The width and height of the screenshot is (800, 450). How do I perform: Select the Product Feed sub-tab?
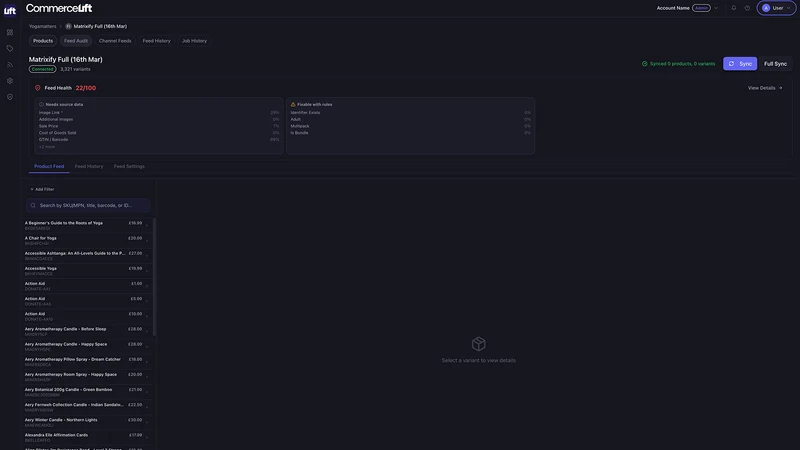pos(49,166)
